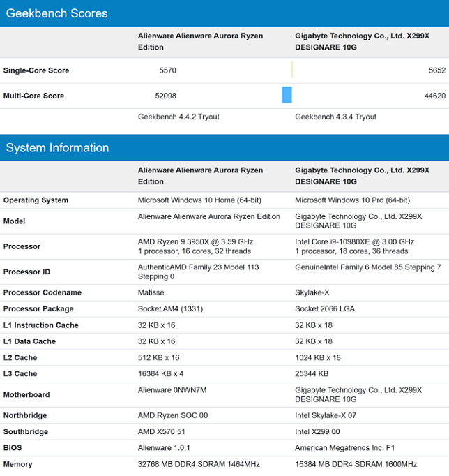Select the BIOS row label
Screen dimensions: 449x476
13,448
